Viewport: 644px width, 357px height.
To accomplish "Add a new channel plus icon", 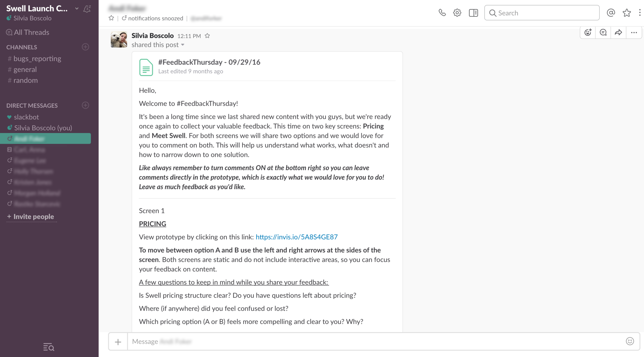I will click(x=86, y=47).
